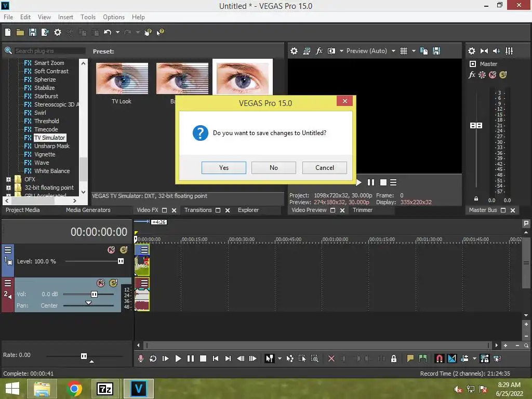Image resolution: width=532 pixels, height=399 pixels.
Task: Click the Master Bus downmix output icon
Action: (x=484, y=51)
